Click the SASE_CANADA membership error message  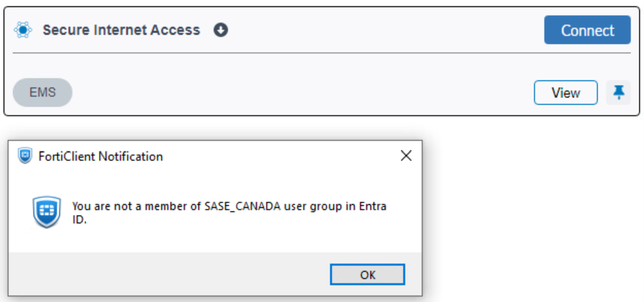pos(229,213)
